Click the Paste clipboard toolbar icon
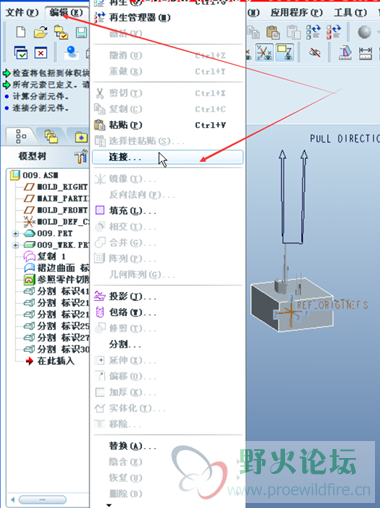 [x=273, y=32]
